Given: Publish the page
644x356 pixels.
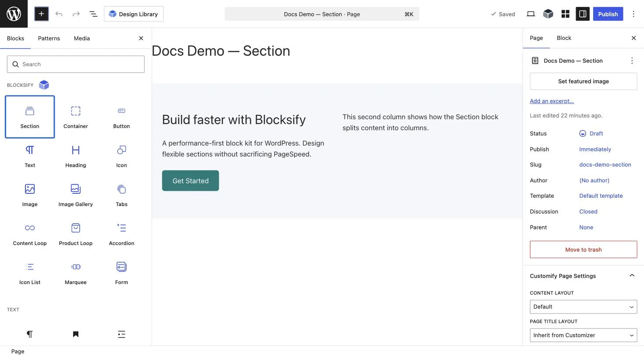Looking at the screenshot, I should (608, 14).
